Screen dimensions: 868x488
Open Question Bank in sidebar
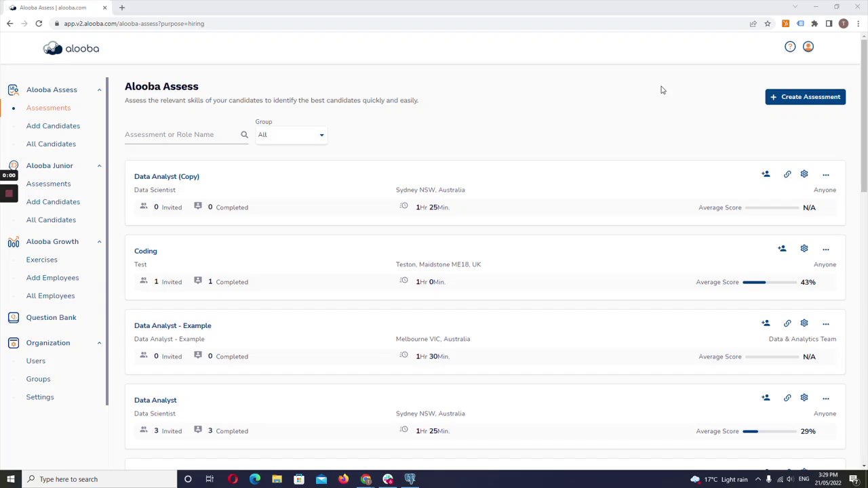[x=51, y=317]
